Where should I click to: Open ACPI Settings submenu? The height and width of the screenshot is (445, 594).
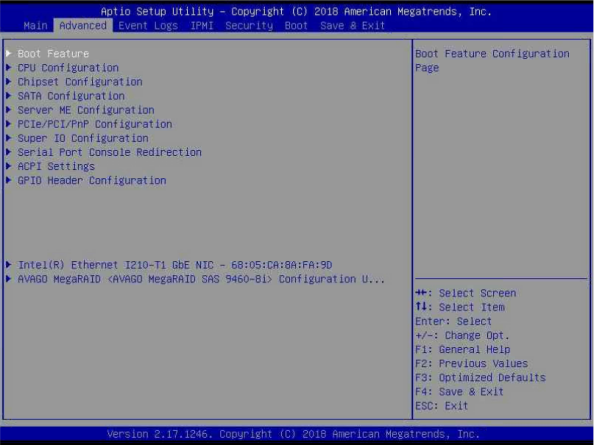pyautogui.click(x=56, y=166)
